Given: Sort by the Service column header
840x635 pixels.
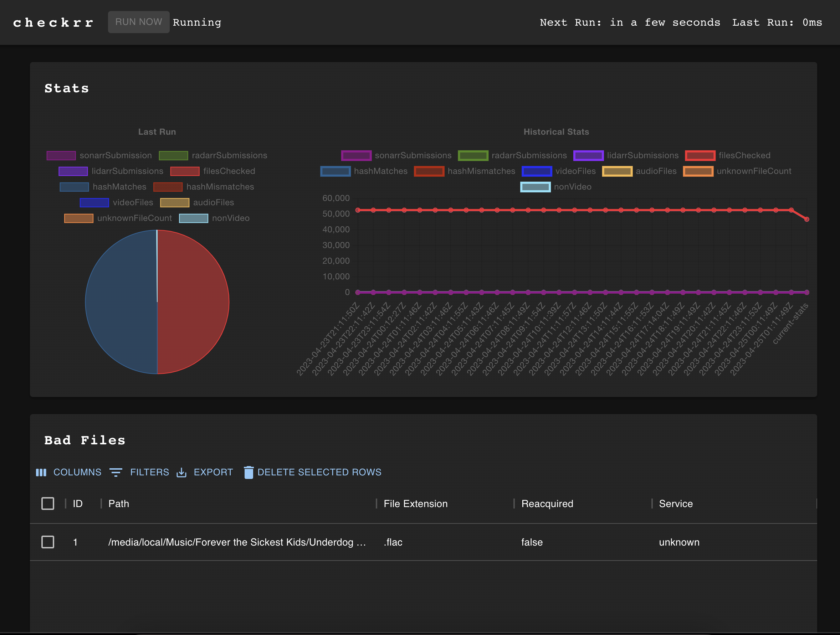Looking at the screenshot, I should 676,504.
